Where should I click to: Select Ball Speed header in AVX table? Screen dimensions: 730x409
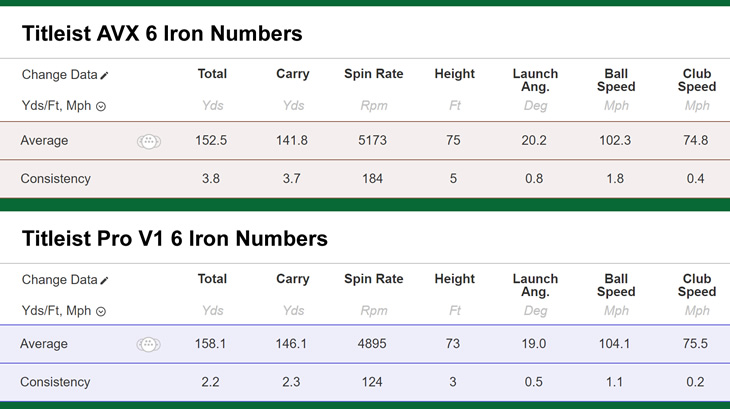(616, 80)
